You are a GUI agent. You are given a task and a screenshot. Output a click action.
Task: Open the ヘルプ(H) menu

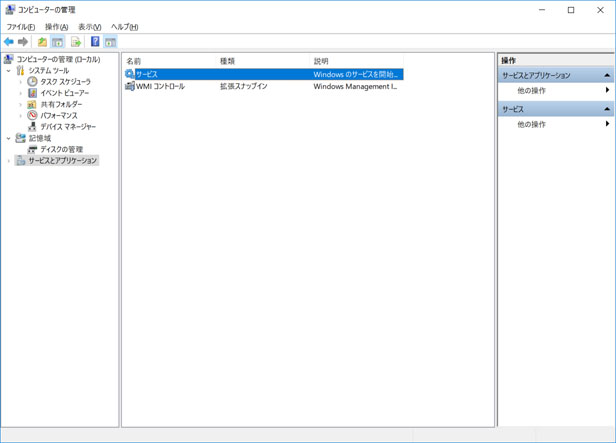[x=125, y=27]
